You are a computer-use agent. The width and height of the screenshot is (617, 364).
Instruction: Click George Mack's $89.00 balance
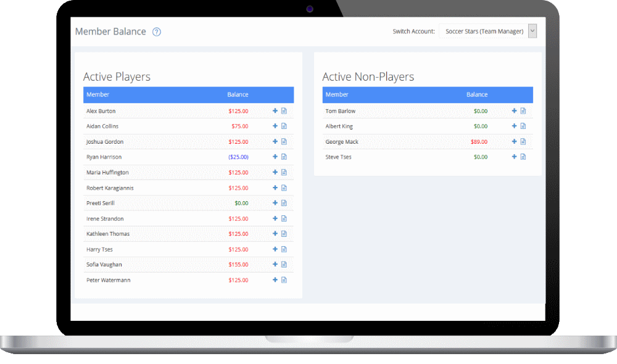point(479,142)
